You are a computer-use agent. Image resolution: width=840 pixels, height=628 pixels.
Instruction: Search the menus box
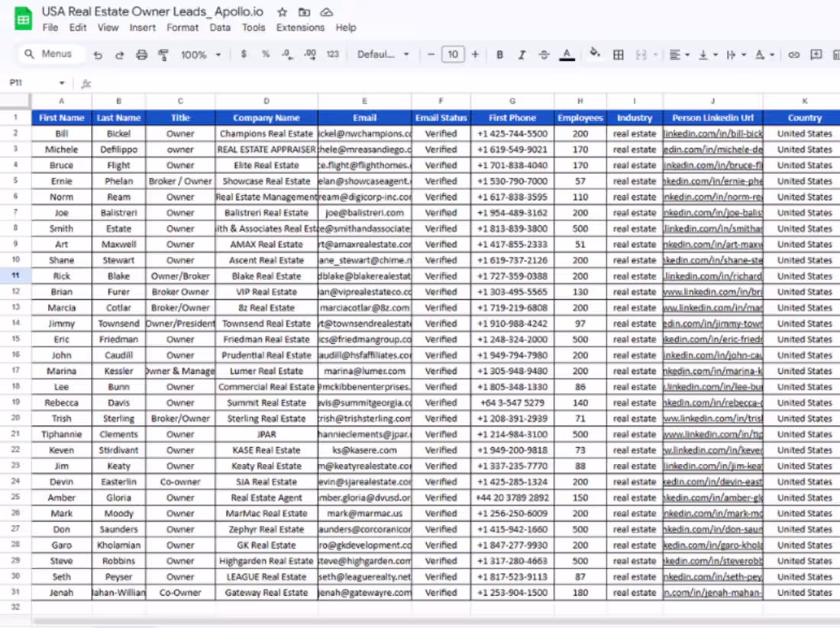pyautogui.click(x=51, y=54)
